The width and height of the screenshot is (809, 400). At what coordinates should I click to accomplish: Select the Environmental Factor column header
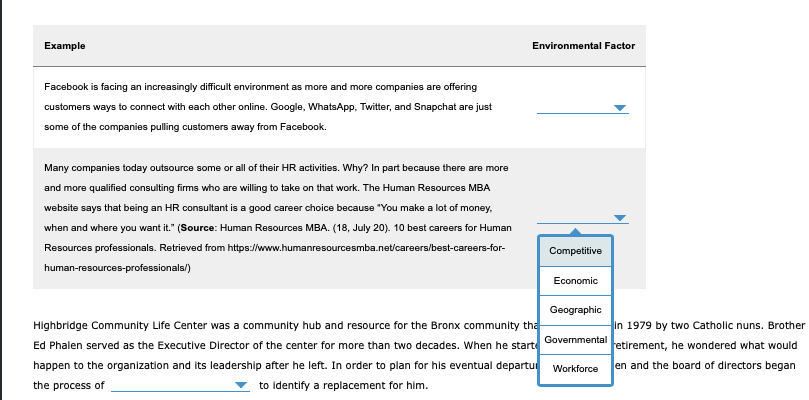[x=584, y=46]
